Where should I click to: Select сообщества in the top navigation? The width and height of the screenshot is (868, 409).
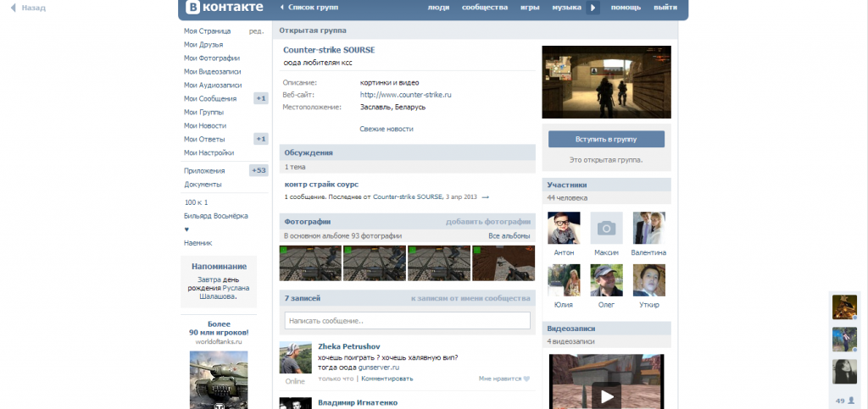tap(485, 8)
